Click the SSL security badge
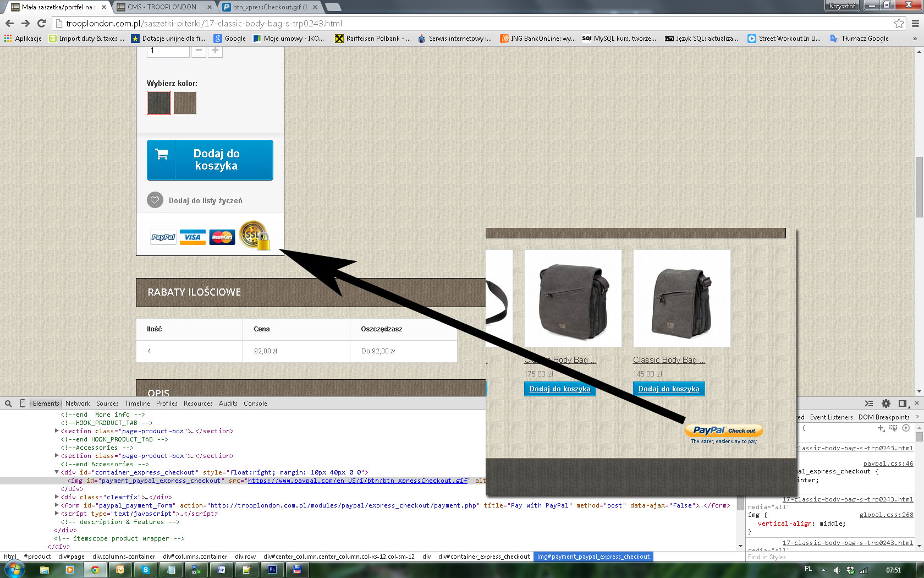Image resolution: width=924 pixels, height=578 pixels. click(x=254, y=235)
